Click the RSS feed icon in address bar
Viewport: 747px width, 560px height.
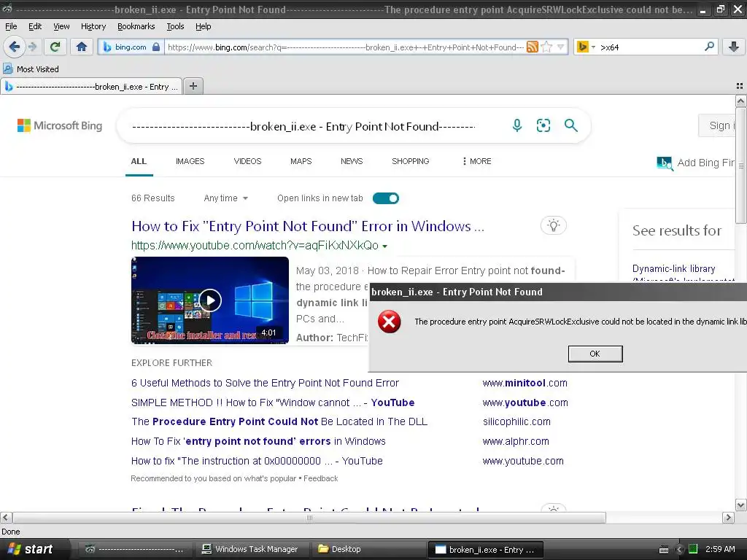[532, 47]
